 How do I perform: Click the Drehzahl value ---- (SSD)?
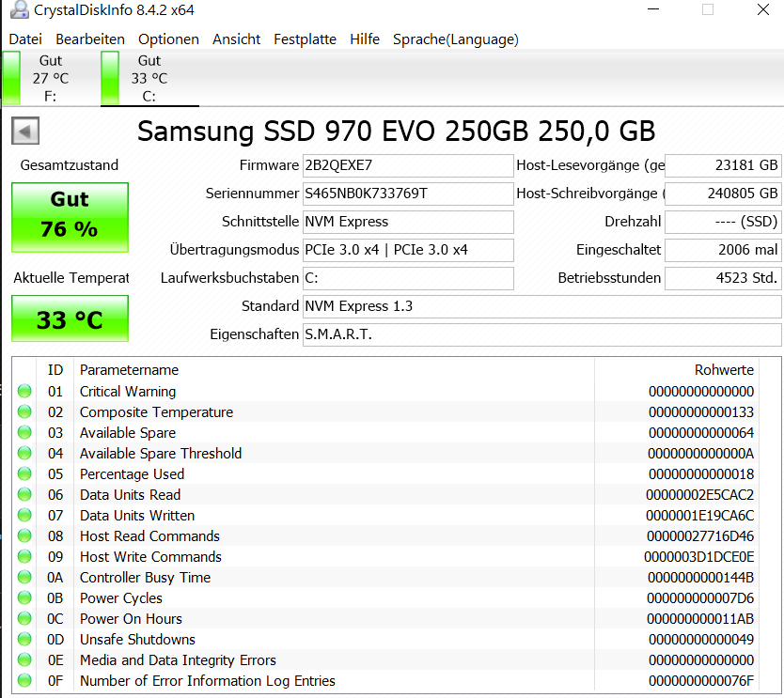(723, 222)
